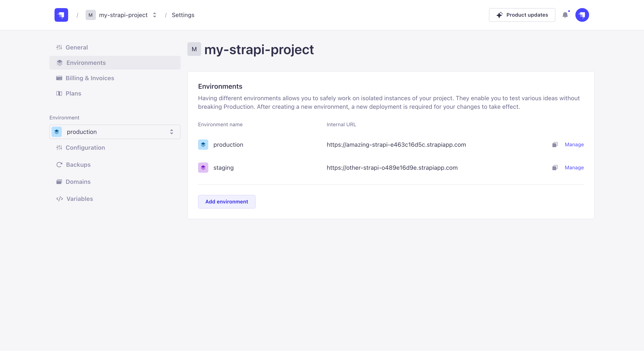Viewport: 644px width, 351px height.
Task: Click the production URL amazing-strapi-e463c16d5c.strapiapp.com
Action: [x=396, y=145]
